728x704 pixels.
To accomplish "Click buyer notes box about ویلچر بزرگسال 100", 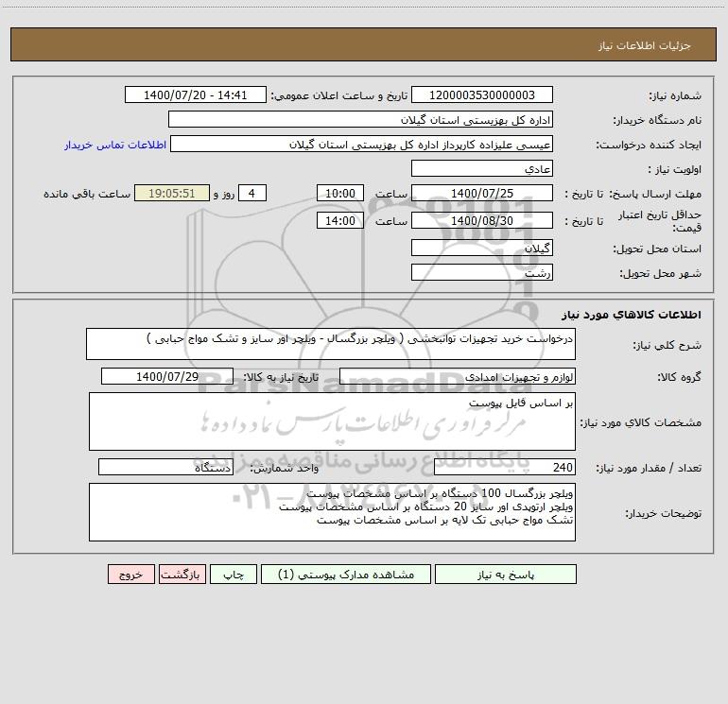I will tap(332, 512).
